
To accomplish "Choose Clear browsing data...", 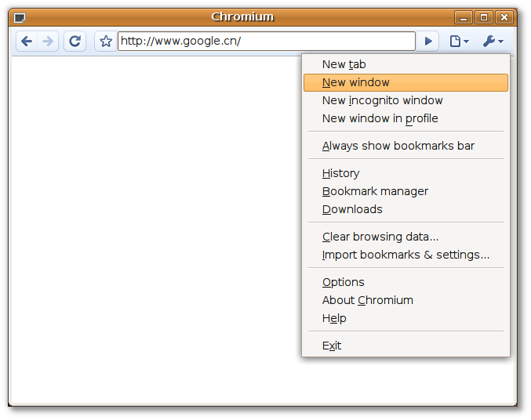I will (380, 237).
